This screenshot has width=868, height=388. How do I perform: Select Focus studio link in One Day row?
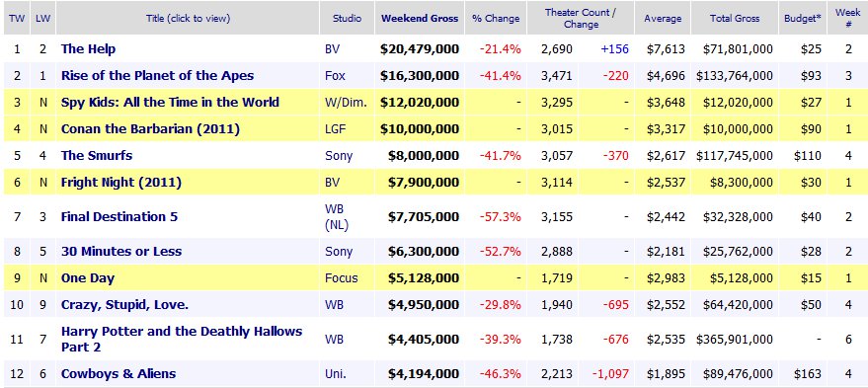point(341,277)
